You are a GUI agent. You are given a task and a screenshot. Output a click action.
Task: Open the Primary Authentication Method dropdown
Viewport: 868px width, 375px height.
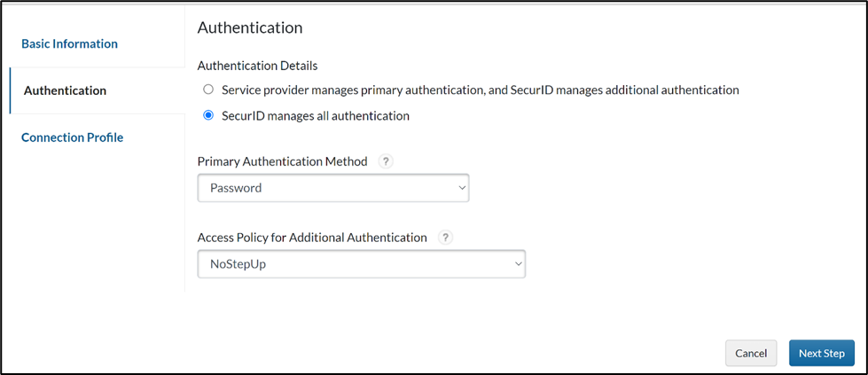pos(332,188)
